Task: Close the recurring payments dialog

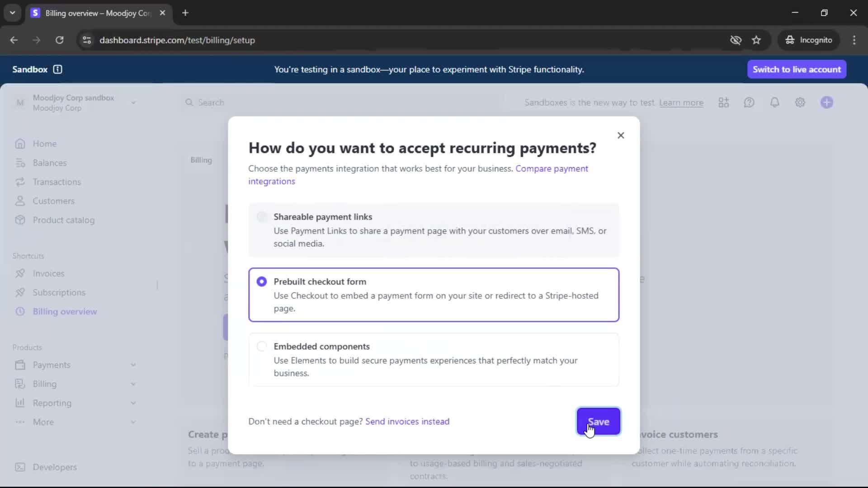Action: (621, 136)
